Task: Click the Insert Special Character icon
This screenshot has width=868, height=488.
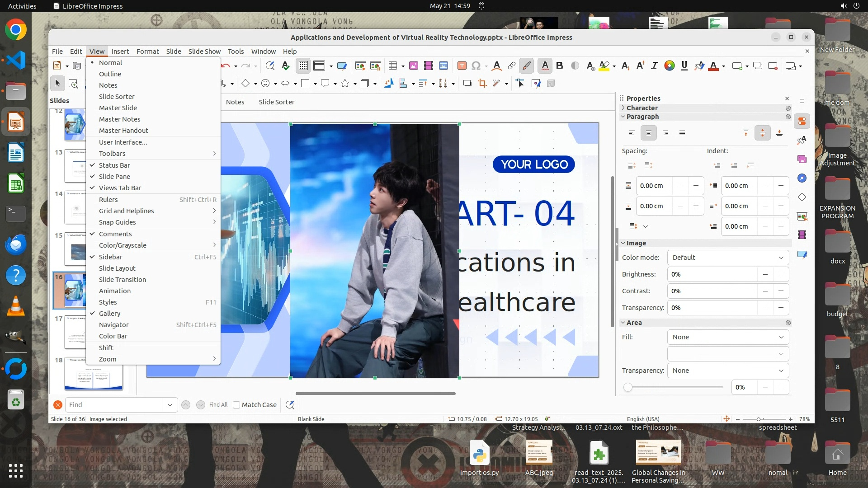Action: pos(476,66)
